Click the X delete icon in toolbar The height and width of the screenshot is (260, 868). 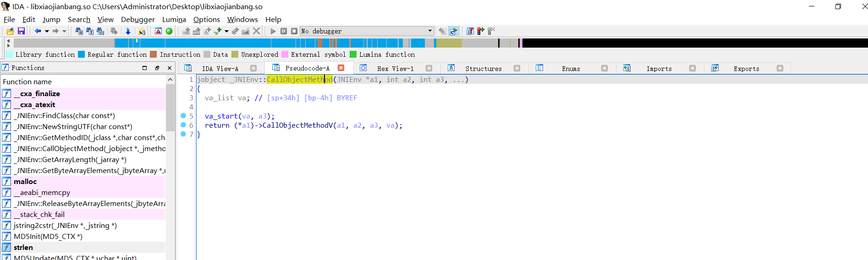[x=257, y=31]
